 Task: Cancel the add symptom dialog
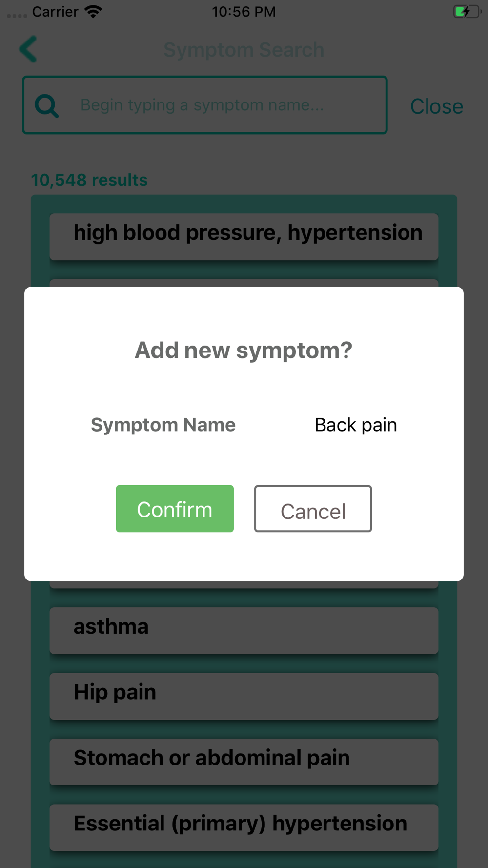point(313,509)
